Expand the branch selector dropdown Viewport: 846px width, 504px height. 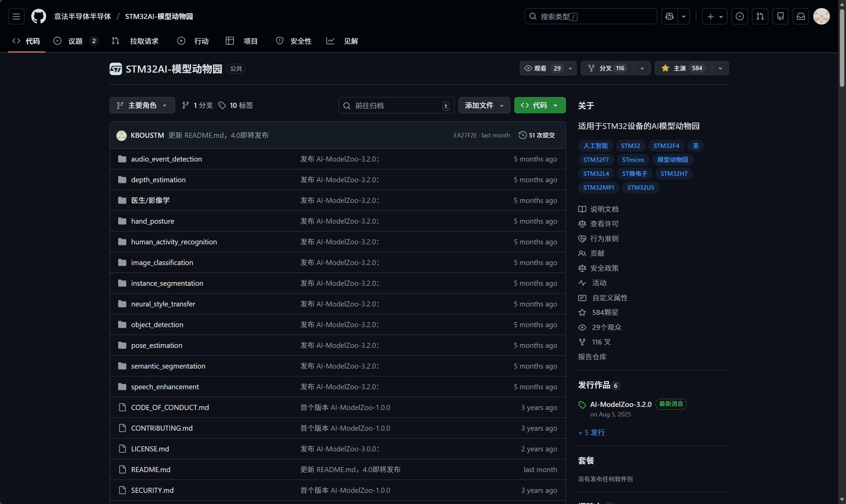point(142,105)
